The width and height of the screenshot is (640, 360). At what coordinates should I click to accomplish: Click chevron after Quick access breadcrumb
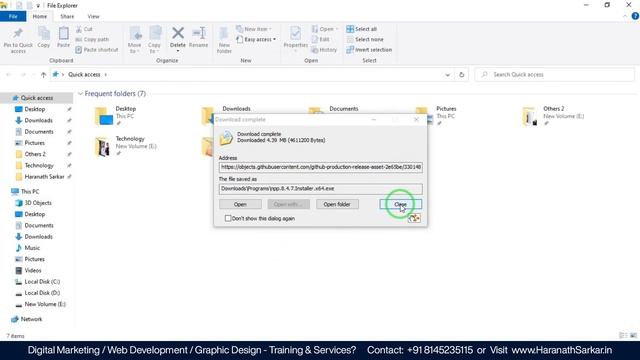[x=106, y=75]
